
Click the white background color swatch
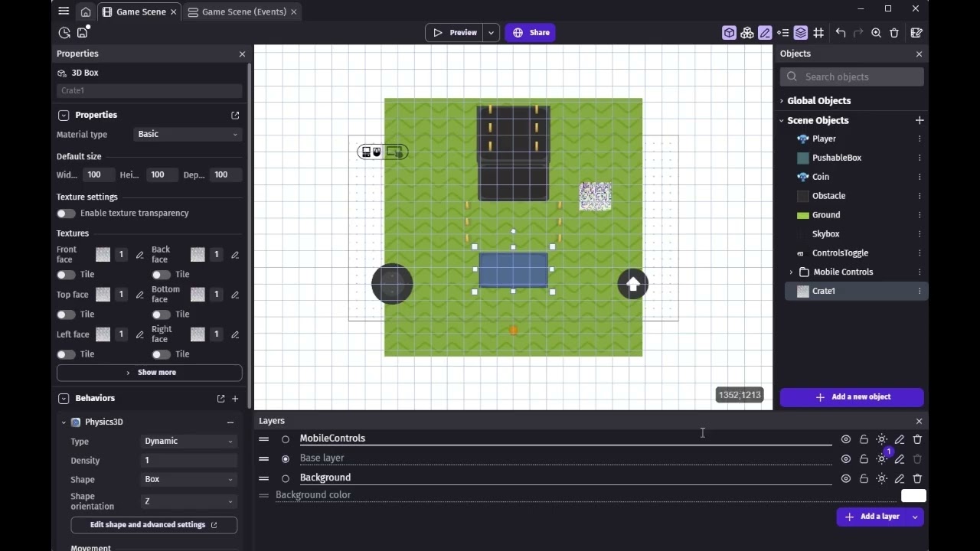click(913, 496)
